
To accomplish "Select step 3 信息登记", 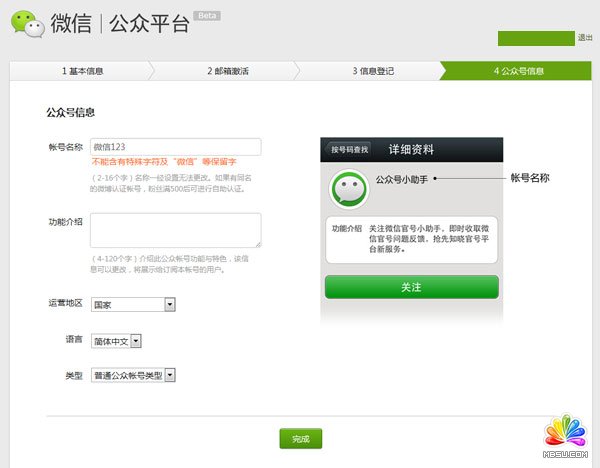I will click(x=372, y=71).
